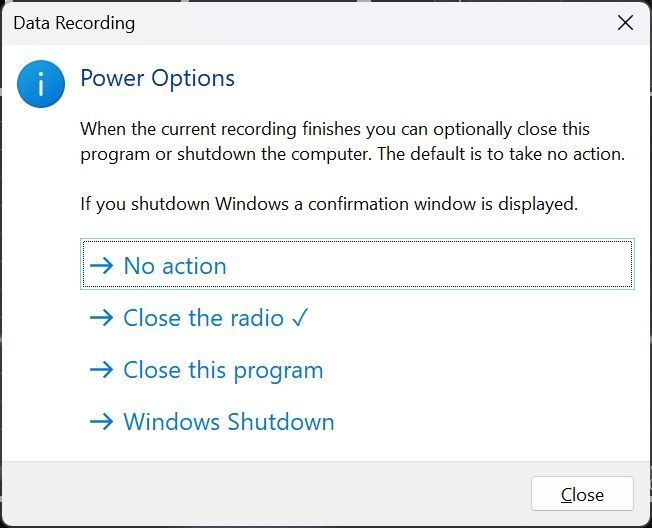Select the "Windows Shutdown" option
Image resolution: width=652 pixels, height=528 pixels.
(228, 422)
